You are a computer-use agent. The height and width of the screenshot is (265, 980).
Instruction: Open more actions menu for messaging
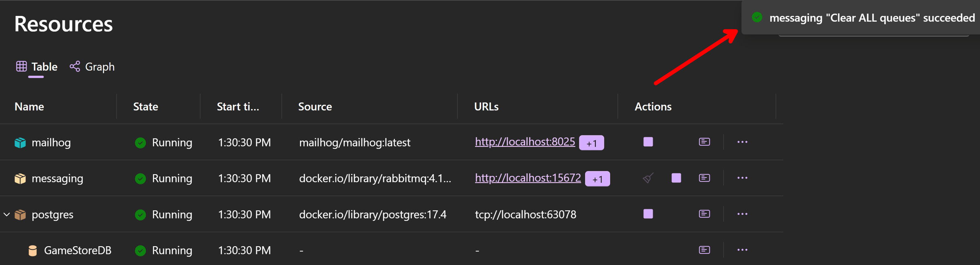tap(742, 178)
